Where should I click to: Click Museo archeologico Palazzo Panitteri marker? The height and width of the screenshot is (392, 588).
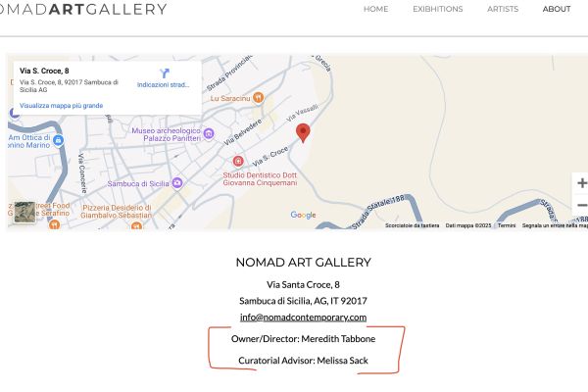pyautogui.click(x=209, y=133)
